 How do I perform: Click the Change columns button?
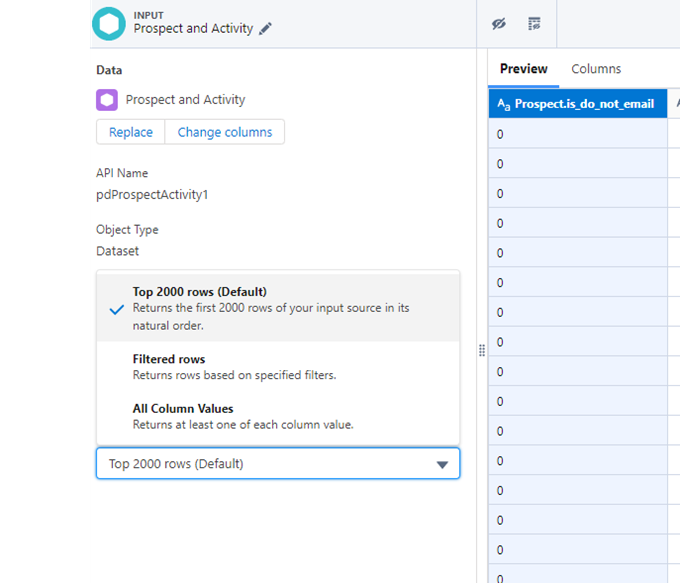pos(225,132)
